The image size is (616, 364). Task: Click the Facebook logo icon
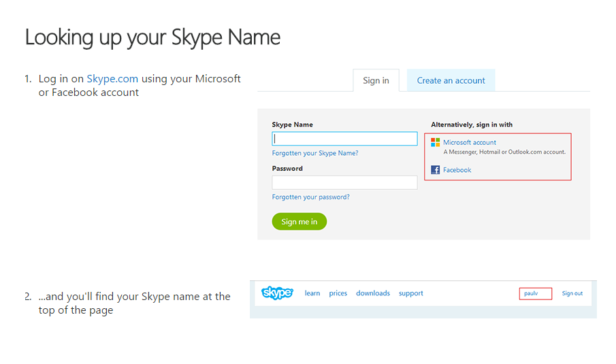[x=436, y=169]
